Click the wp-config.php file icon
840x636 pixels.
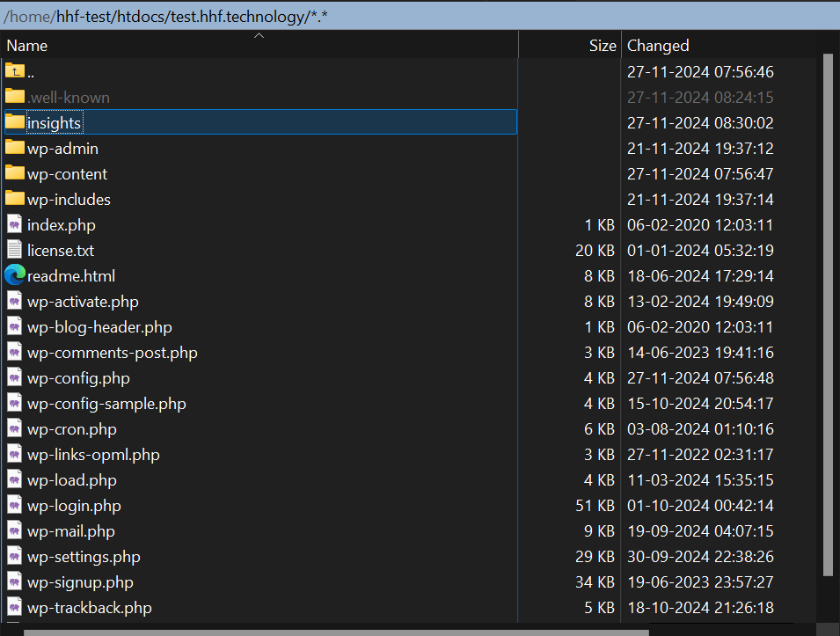click(x=15, y=377)
